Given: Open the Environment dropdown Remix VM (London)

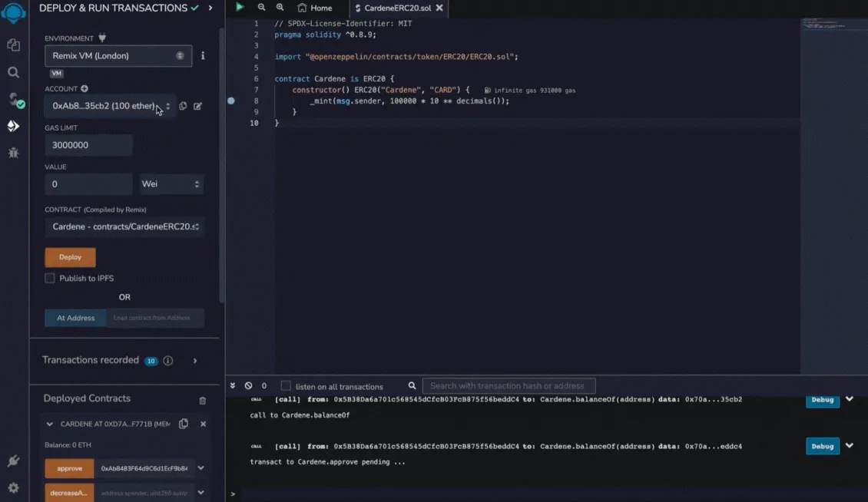Looking at the screenshot, I should pos(118,56).
